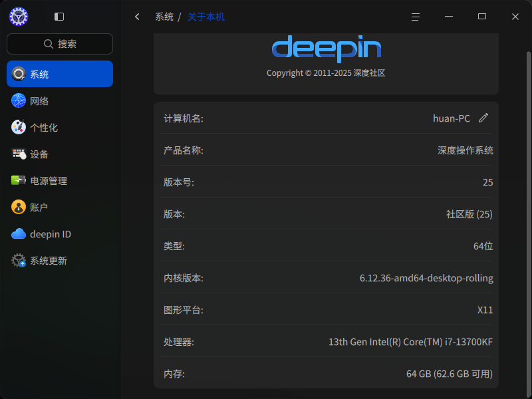Viewport: 532px width, 399px height.
Task: Click the 内核版本 label
Action: click(x=184, y=278)
